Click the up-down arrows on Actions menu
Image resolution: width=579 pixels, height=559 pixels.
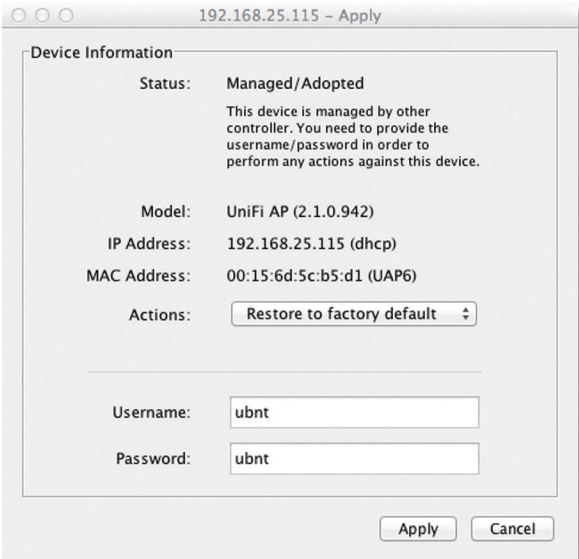[x=466, y=314]
